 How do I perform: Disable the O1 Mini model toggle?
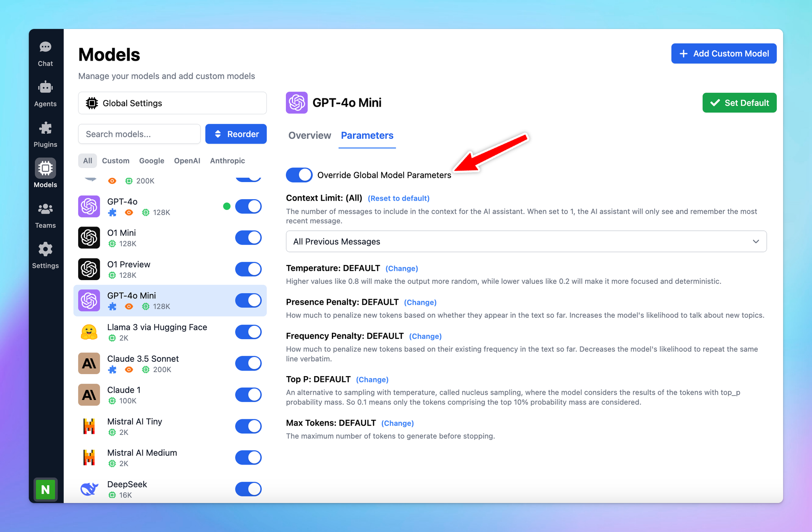(x=249, y=238)
